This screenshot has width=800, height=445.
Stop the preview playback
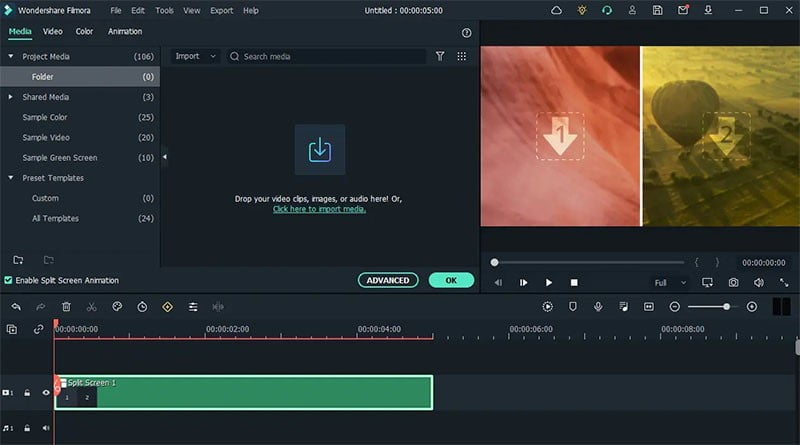tap(574, 282)
